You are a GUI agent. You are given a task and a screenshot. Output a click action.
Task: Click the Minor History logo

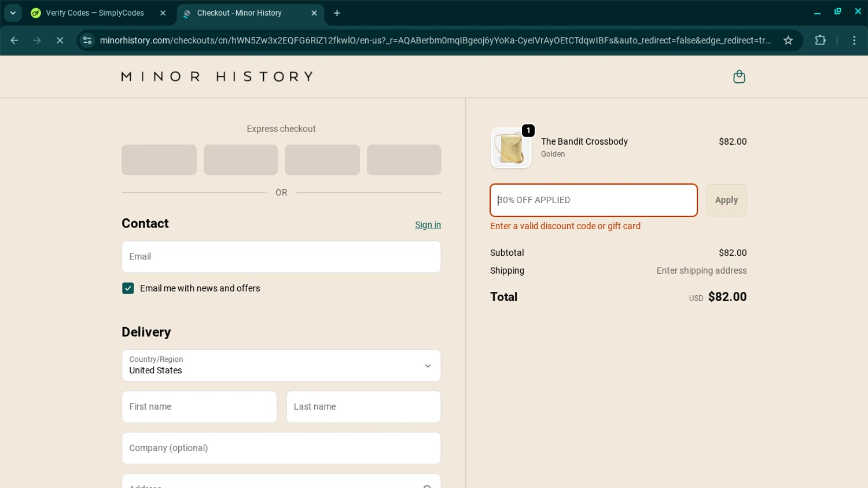pyautogui.click(x=218, y=76)
